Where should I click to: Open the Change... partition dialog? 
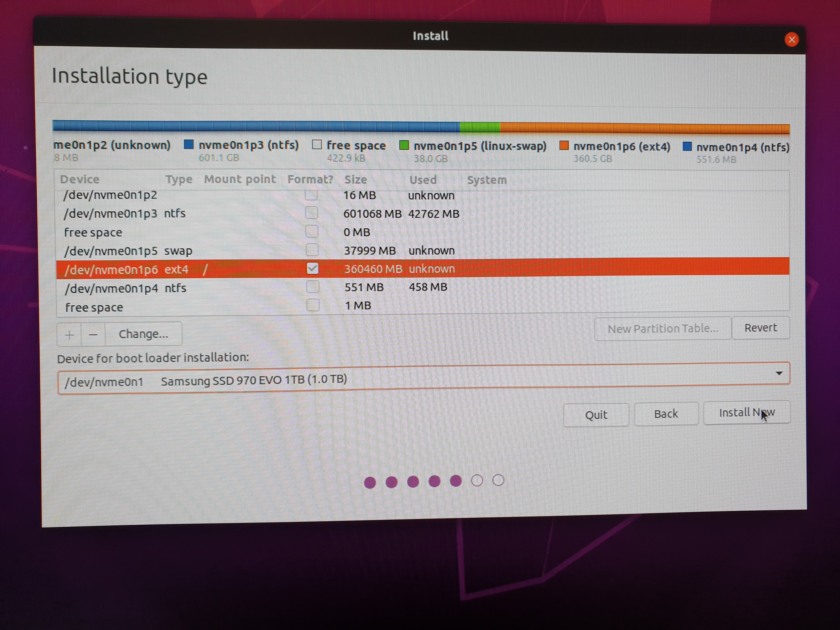point(143,334)
